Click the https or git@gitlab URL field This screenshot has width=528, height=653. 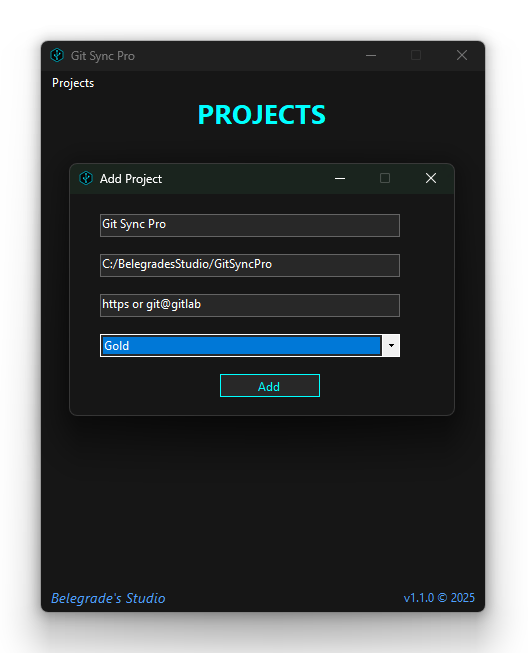250,305
